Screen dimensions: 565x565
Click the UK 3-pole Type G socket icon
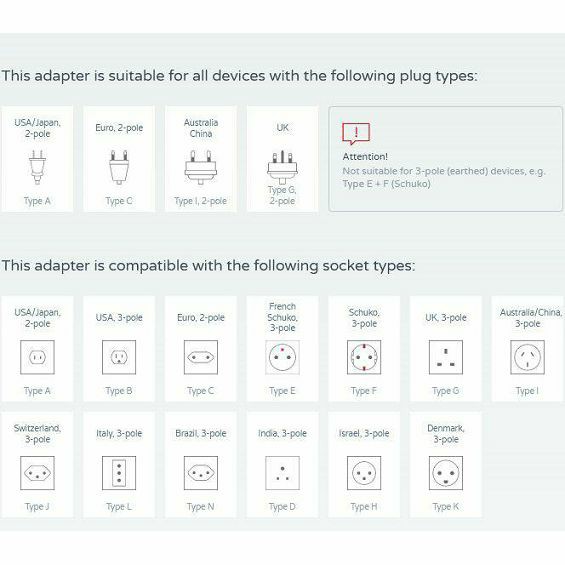coord(446,357)
